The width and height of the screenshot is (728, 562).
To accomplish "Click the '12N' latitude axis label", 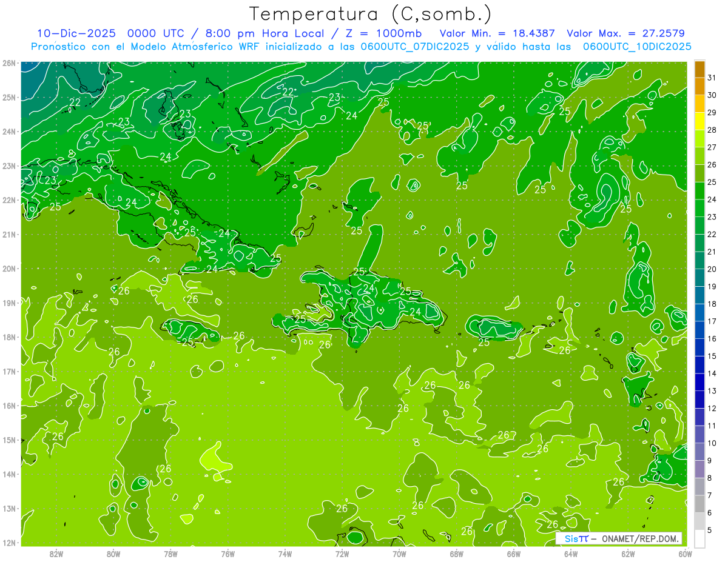I will click(8, 543).
